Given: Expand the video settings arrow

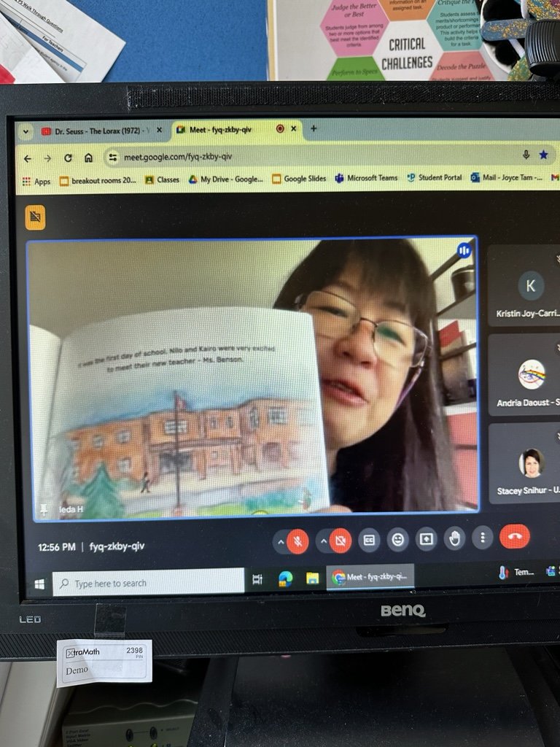Looking at the screenshot, I should tap(323, 541).
